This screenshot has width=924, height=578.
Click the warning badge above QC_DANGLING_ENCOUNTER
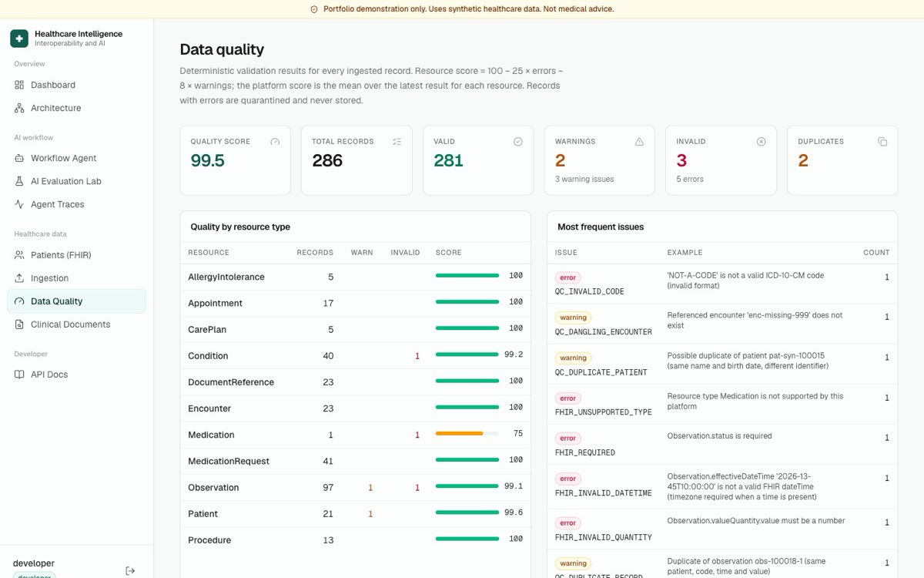[573, 318]
